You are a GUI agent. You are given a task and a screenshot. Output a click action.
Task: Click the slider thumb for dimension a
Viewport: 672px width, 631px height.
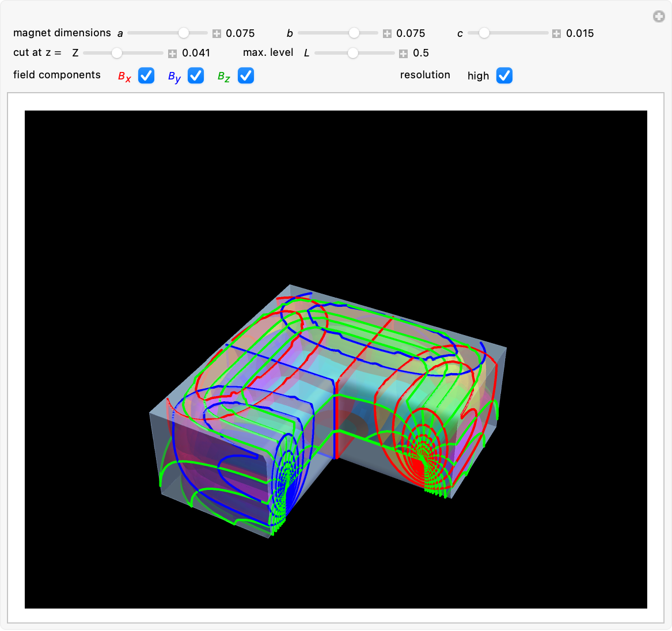click(184, 33)
